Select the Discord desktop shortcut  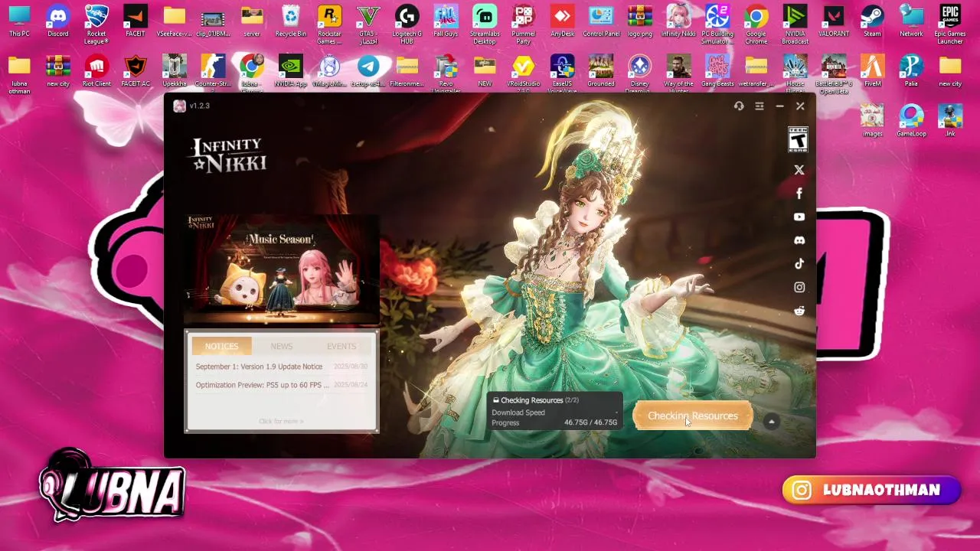pos(58,21)
